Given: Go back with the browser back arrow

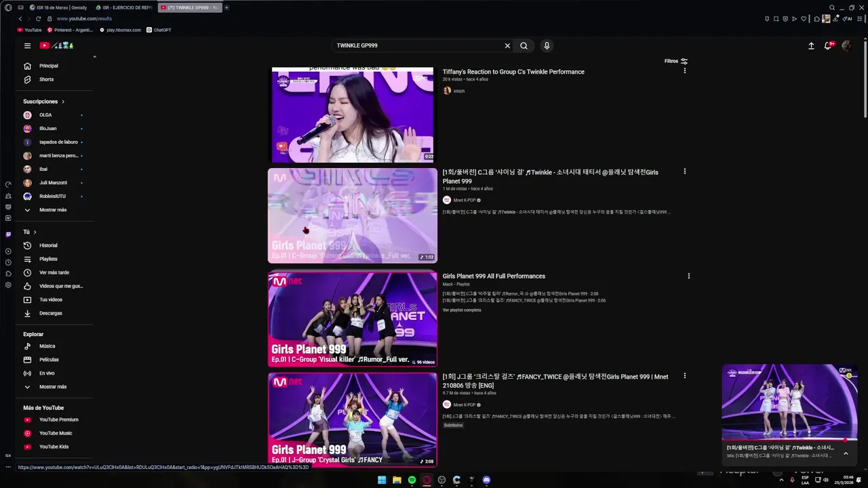Looking at the screenshot, I should (20, 19).
